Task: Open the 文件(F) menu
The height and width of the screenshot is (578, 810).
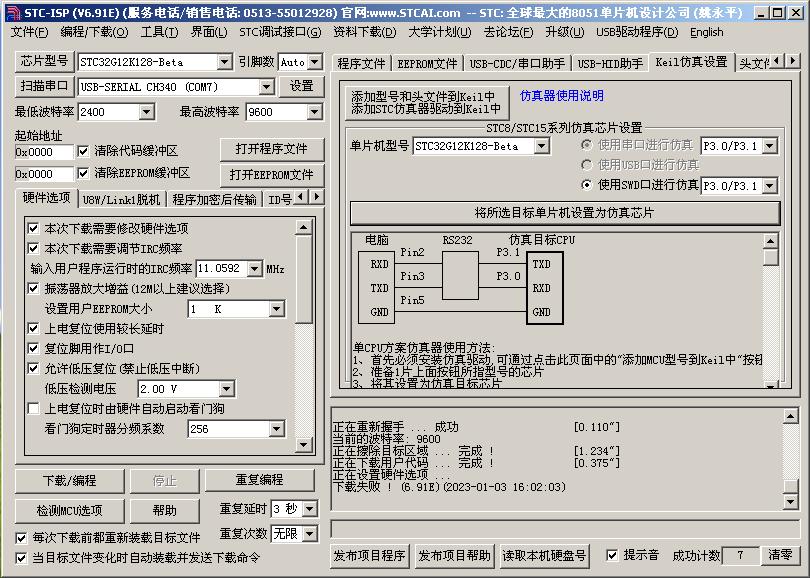Action: click(x=29, y=32)
